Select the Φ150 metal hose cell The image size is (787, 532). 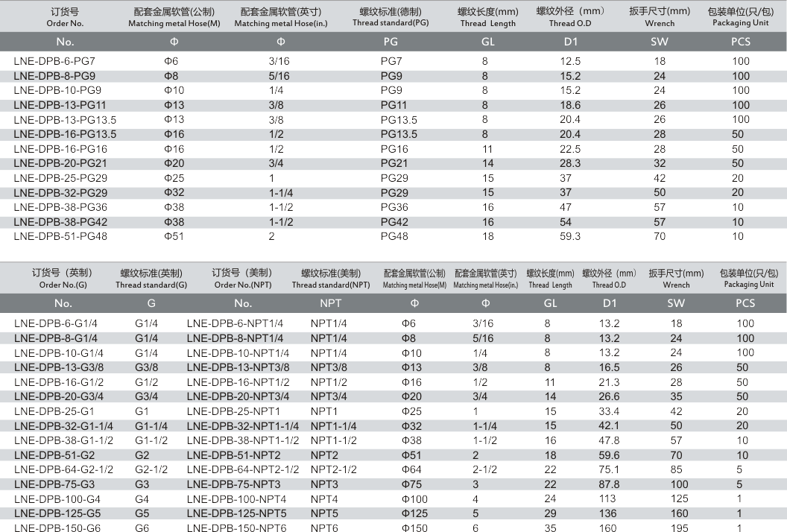tap(415, 528)
